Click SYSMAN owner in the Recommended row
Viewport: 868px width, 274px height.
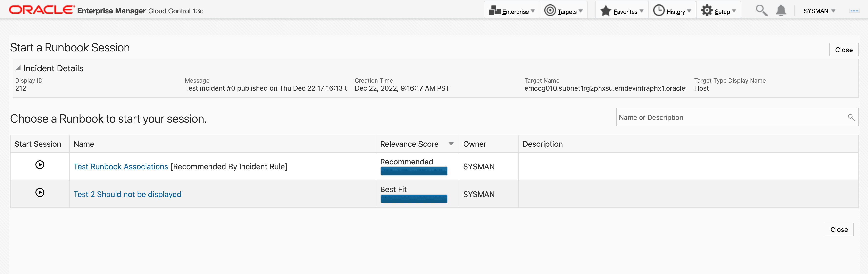[479, 166]
